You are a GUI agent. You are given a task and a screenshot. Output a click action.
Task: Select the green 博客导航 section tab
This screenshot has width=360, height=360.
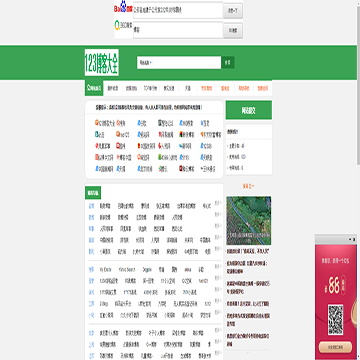[x=93, y=193]
